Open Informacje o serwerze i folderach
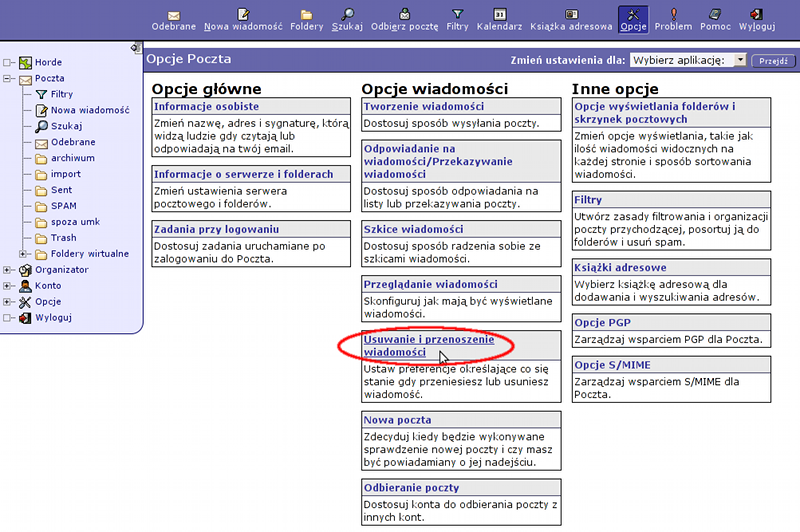Image resolution: width=800 pixels, height=532 pixels. [243, 174]
